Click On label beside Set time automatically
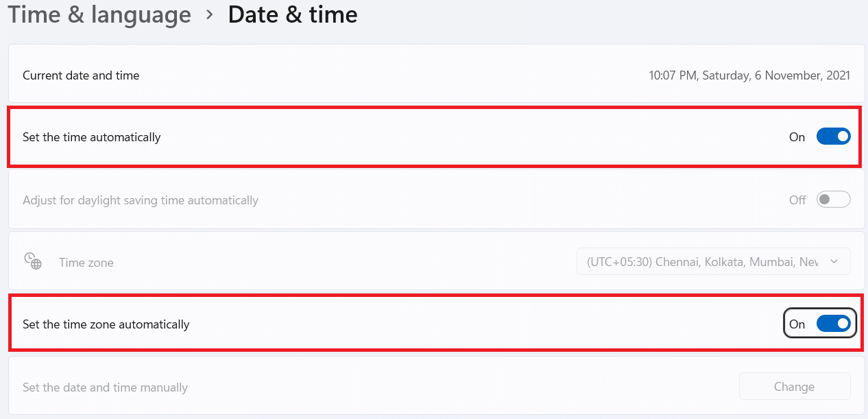The image size is (868, 419). 797,137
